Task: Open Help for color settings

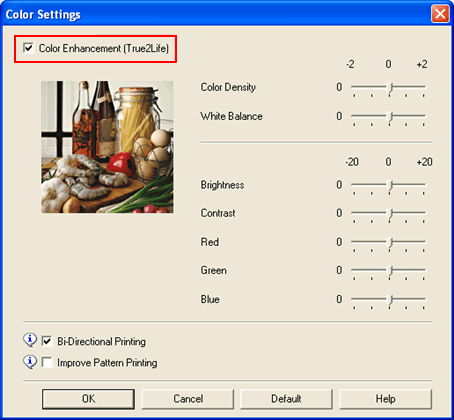Action: pyautogui.click(x=386, y=399)
